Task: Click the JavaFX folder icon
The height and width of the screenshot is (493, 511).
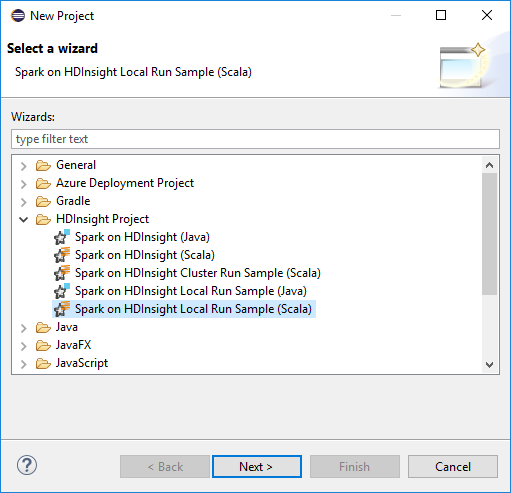Action: tap(43, 345)
